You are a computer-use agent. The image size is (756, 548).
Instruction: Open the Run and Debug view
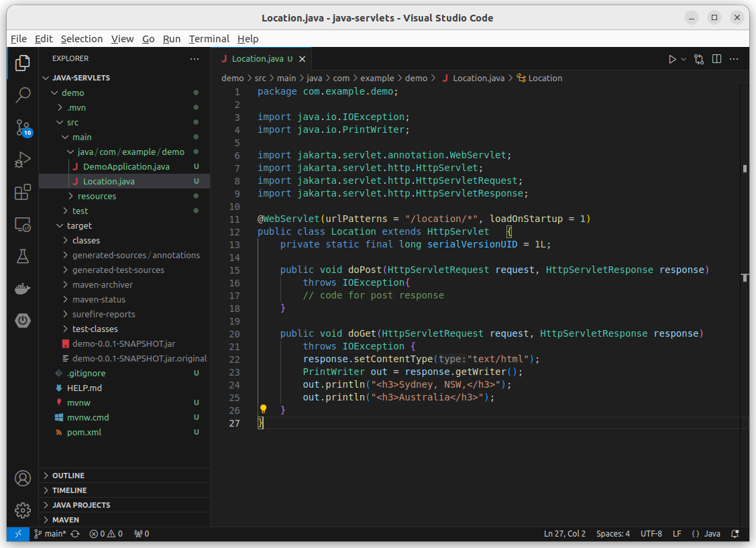coord(23,160)
